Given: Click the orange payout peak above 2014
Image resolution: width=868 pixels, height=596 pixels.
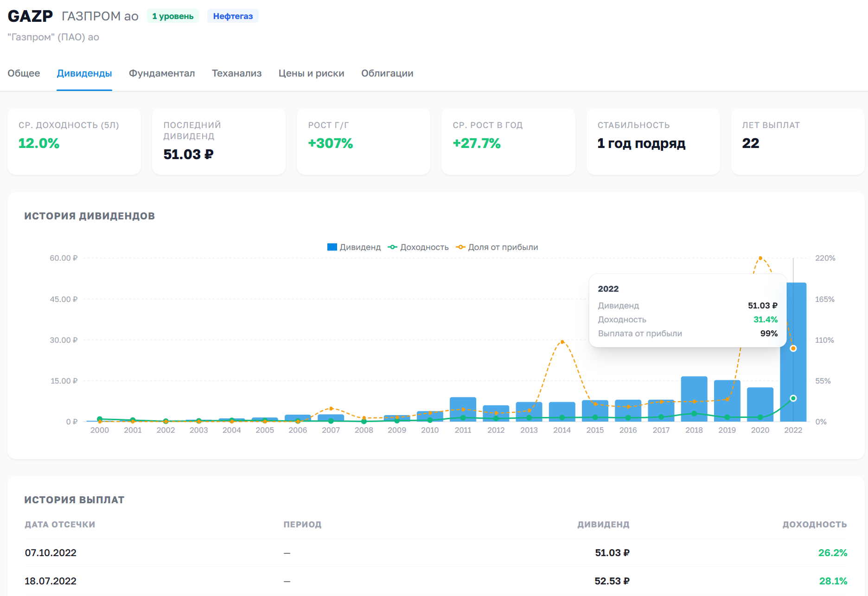Looking at the screenshot, I should click(x=562, y=342).
